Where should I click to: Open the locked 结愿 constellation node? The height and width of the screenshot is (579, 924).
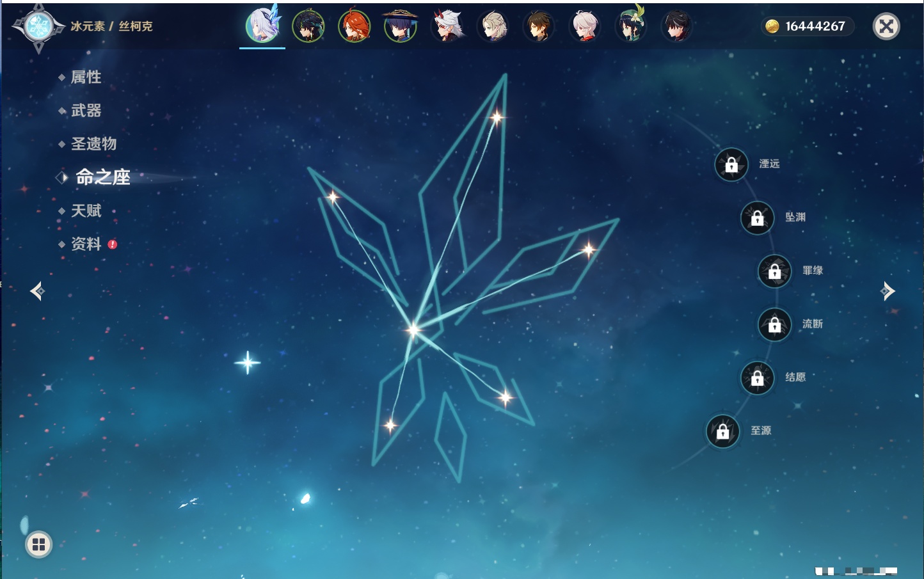(x=757, y=378)
